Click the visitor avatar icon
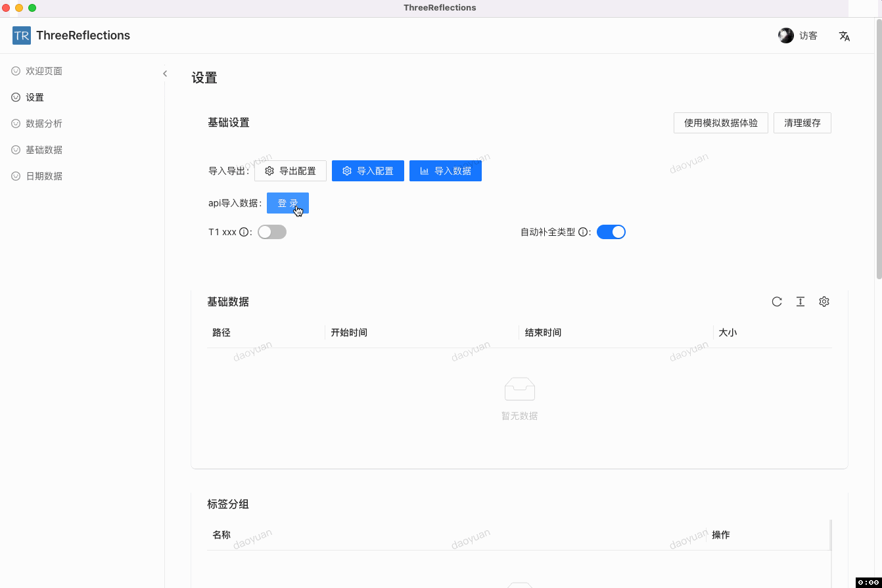Viewport: 882px width, 588px height. (x=785, y=35)
